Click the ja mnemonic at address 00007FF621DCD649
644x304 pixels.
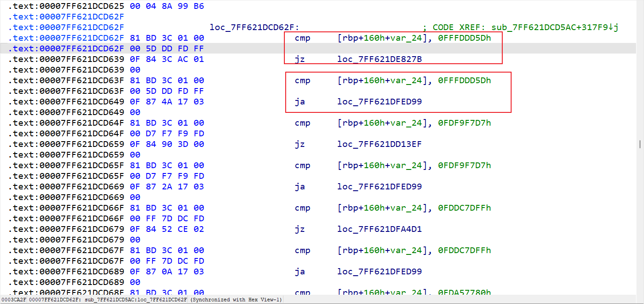pyautogui.click(x=300, y=102)
